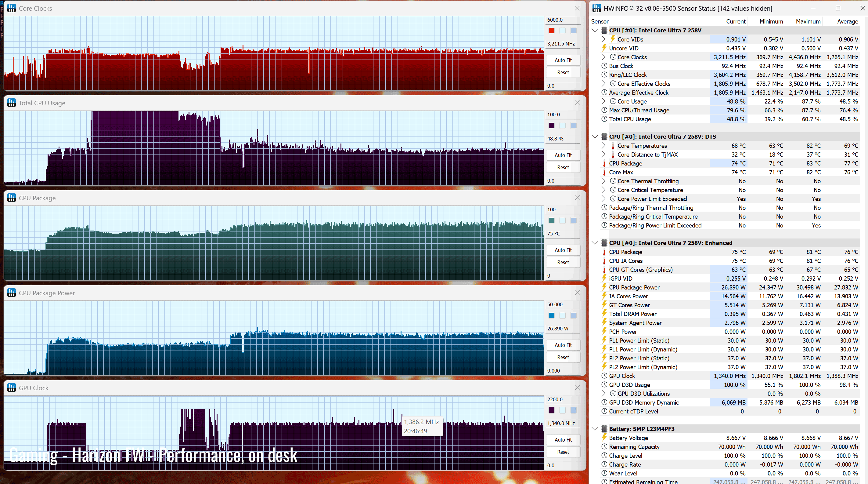The width and height of the screenshot is (868, 484).
Task: Close the GPU Clock graph window
Action: 577,388
